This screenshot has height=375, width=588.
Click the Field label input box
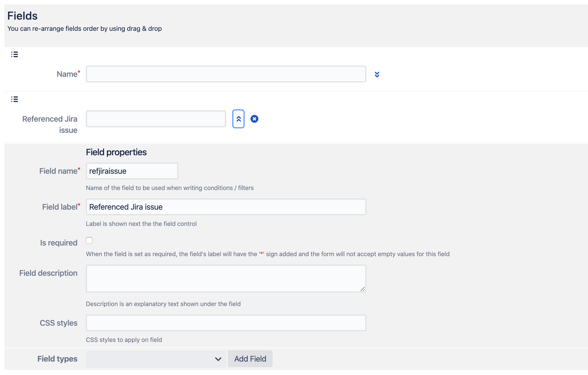point(226,207)
